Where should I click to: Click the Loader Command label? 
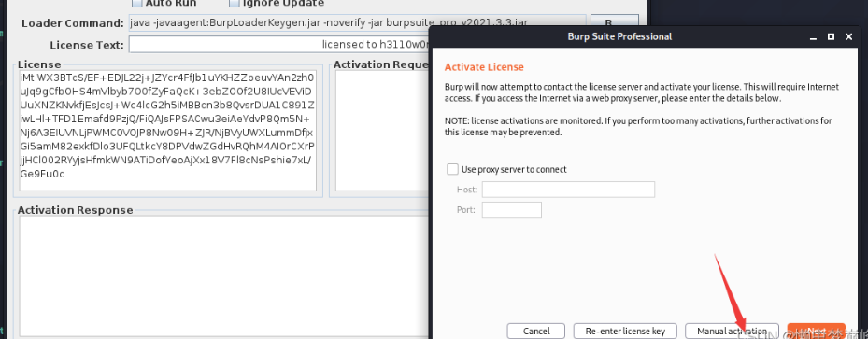[73, 23]
